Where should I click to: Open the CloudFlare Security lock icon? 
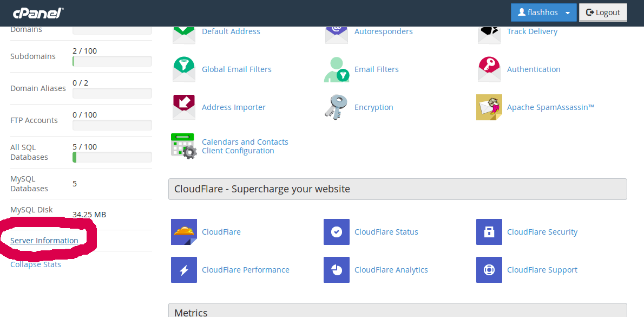[489, 232]
